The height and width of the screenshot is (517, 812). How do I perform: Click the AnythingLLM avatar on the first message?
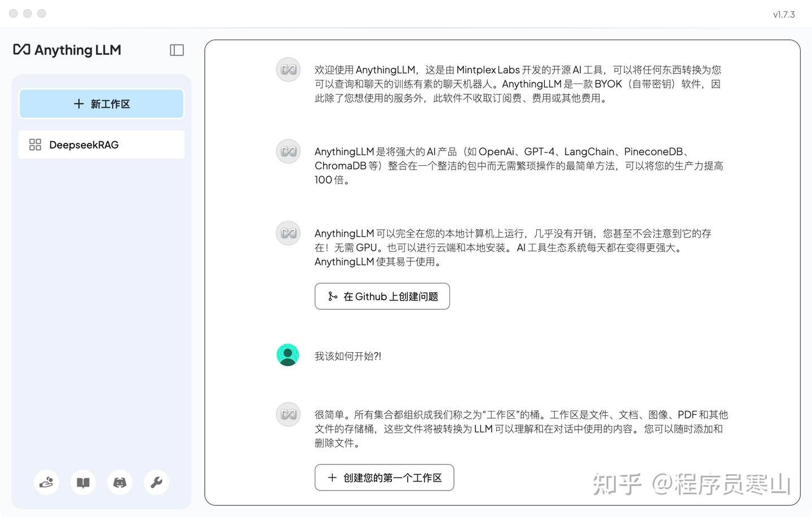pos(288,69)
